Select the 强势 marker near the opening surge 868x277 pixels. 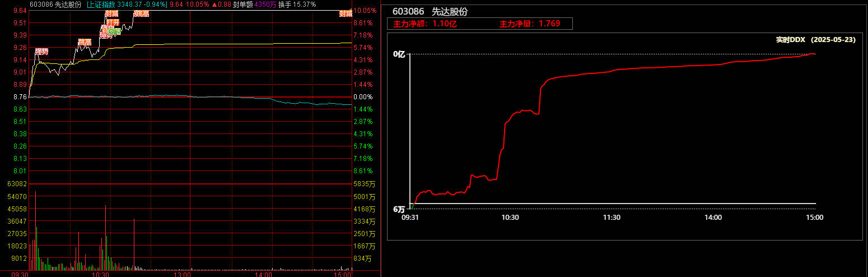pos(41,52)
